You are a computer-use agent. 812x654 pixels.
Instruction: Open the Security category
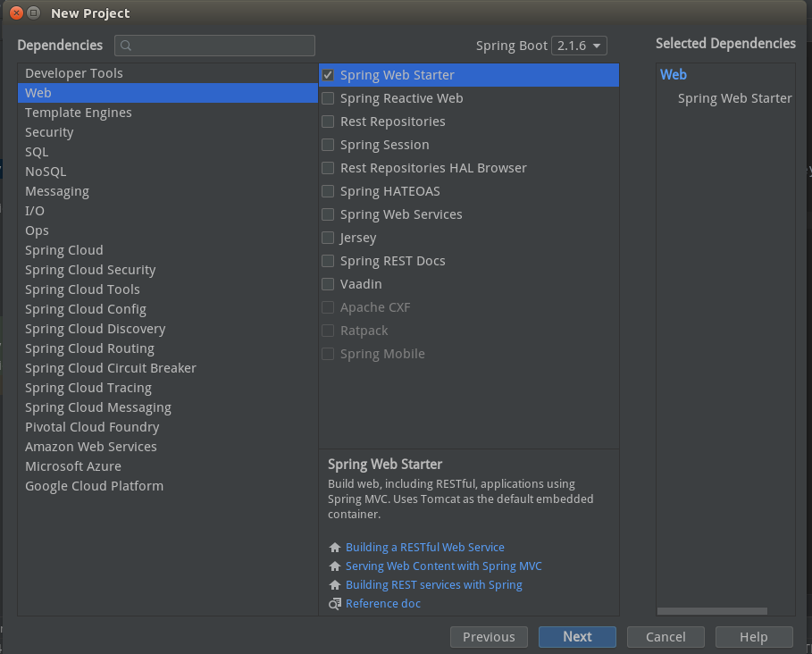[x=168, y=132]
